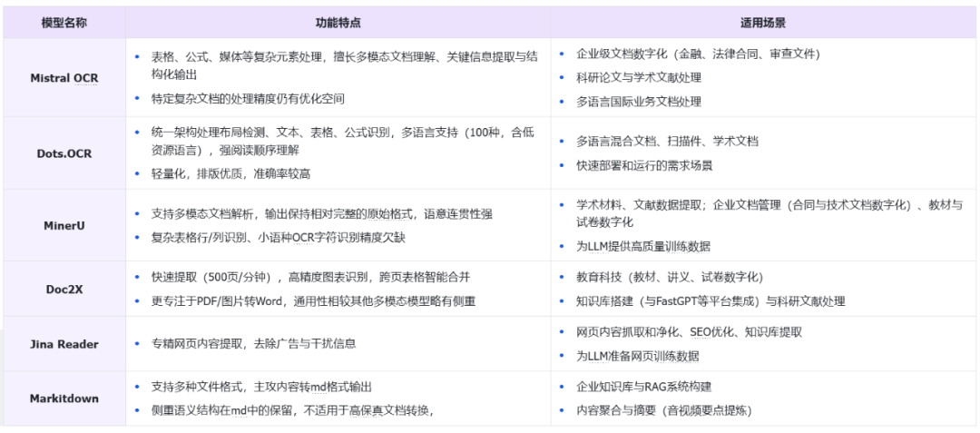Image resolution: width=980 pixels, height=433 pixels.
Task: Click the text 知识库搭建（与FastGPT等平台集成）
Action: click(710, 301)
